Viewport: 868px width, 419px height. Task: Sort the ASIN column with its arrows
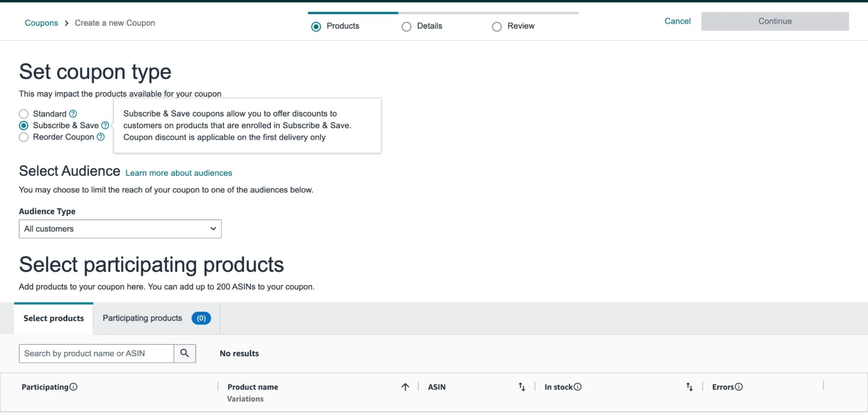[522, 387]
